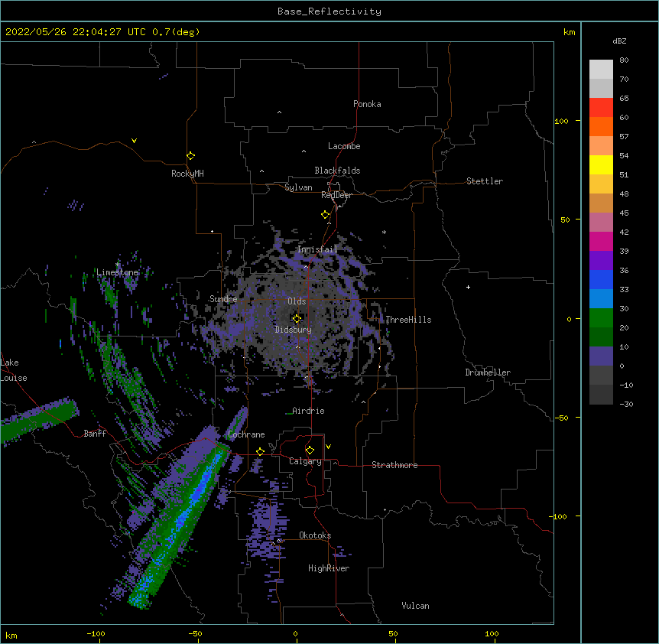Click the white caret marker west of Lacombe
659x644 pixels.
click(304, 151)
